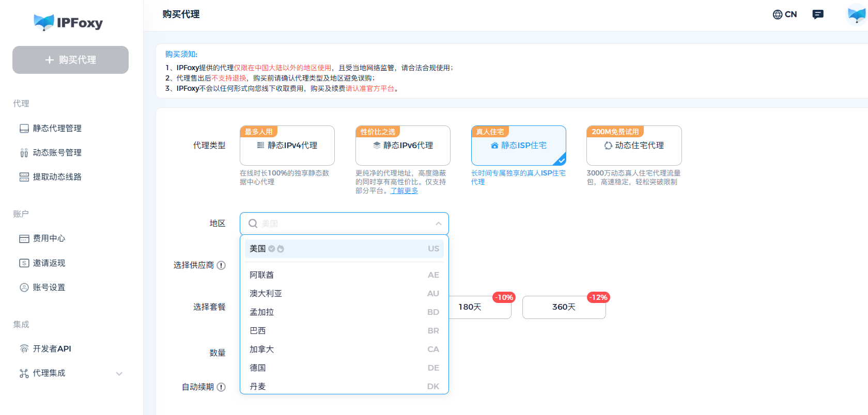The width and height of the screenshot is (868, 415).
Task: Select the 静态IPv6代理 proxy type card
Action: (403, 146)
